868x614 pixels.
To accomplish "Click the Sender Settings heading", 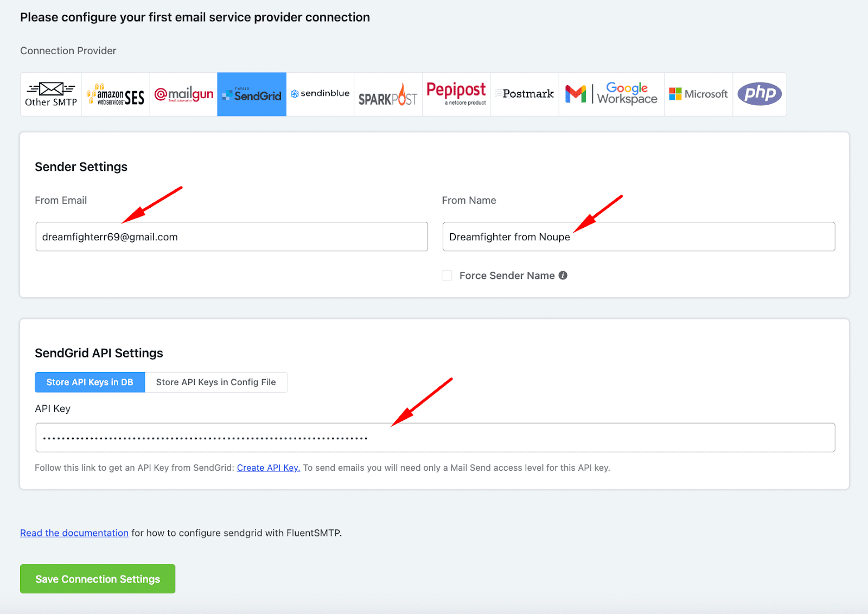I will pos(81,167).
